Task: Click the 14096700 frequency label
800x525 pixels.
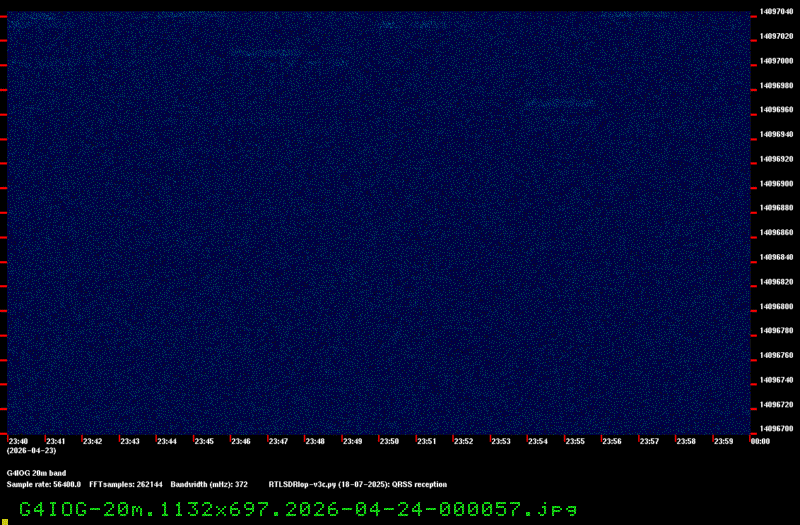Action: (x=777, y=429)
